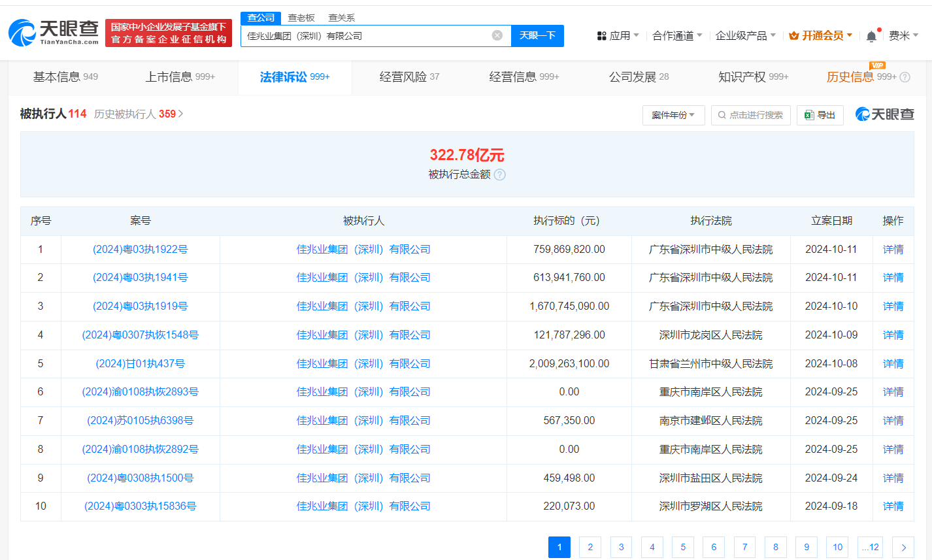This screenshot has width=932, height=560.
Task: Jump to last page ...12
Action: tap(870, 548)
